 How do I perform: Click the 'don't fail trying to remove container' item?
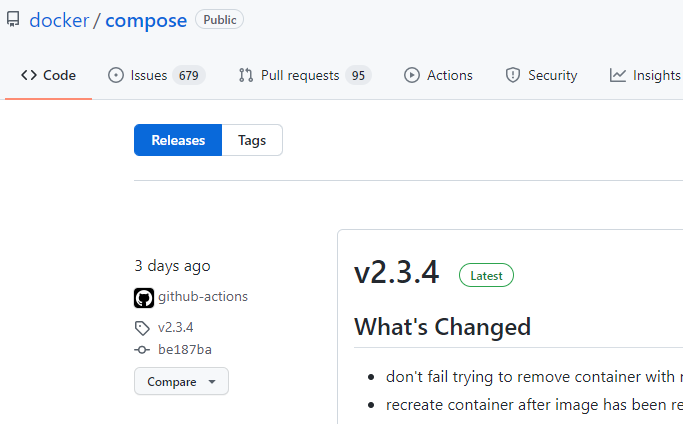point(534,377)
